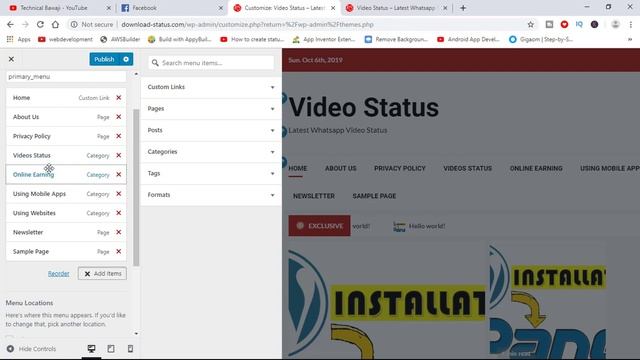The width and height of the screenshot is (640, 360).
Task: Open a new browser tab
Action: coord(463,8)
